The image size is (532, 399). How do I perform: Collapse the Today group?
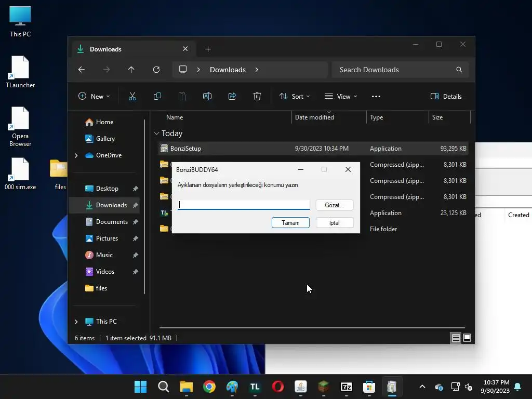156,134
